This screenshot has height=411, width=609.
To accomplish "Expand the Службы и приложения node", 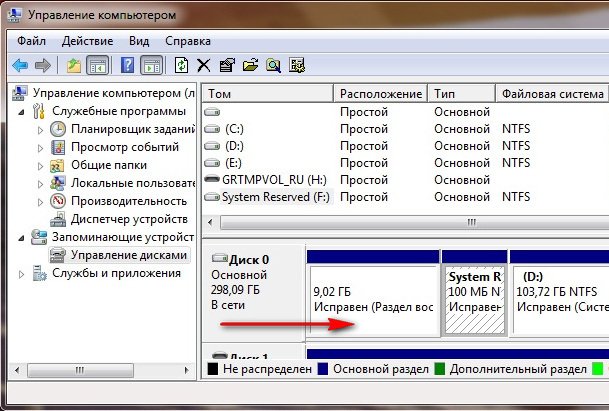I will click(25, 273).
